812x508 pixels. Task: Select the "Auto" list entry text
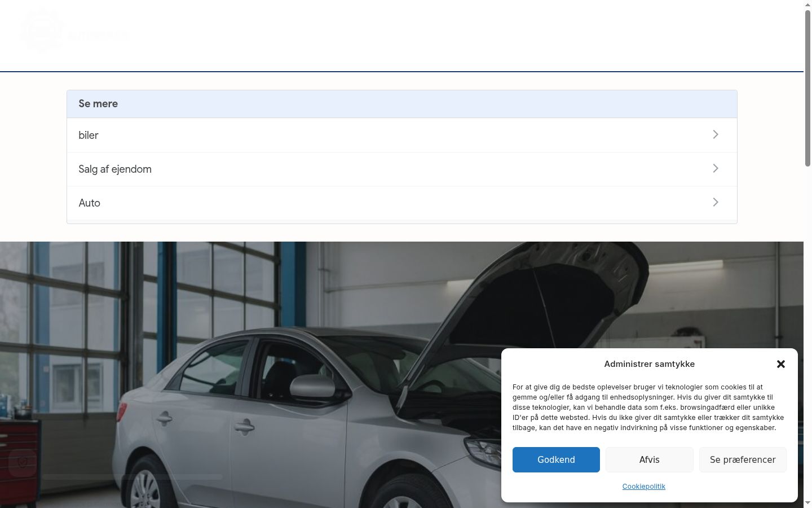click(x=89, y=203)
